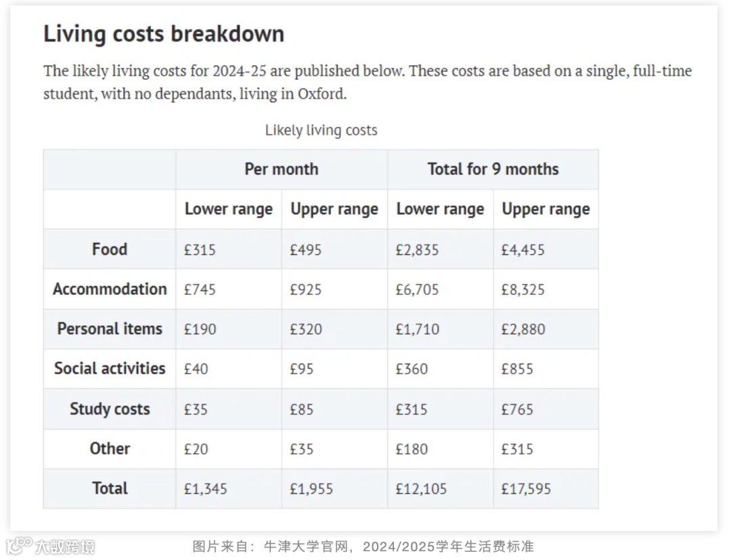Select the "Total for 9 months" header

[x=493, y=169]
